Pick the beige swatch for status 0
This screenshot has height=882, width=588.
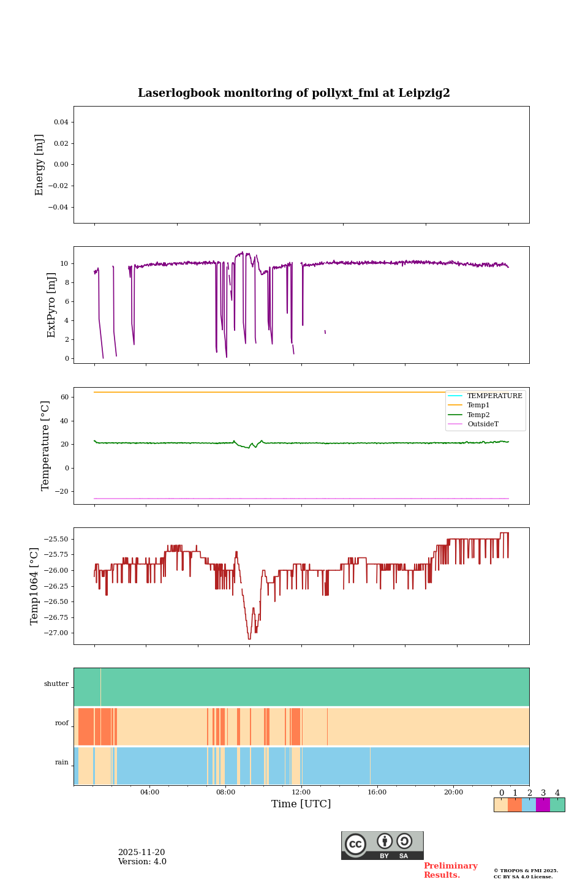pos(500,805)
